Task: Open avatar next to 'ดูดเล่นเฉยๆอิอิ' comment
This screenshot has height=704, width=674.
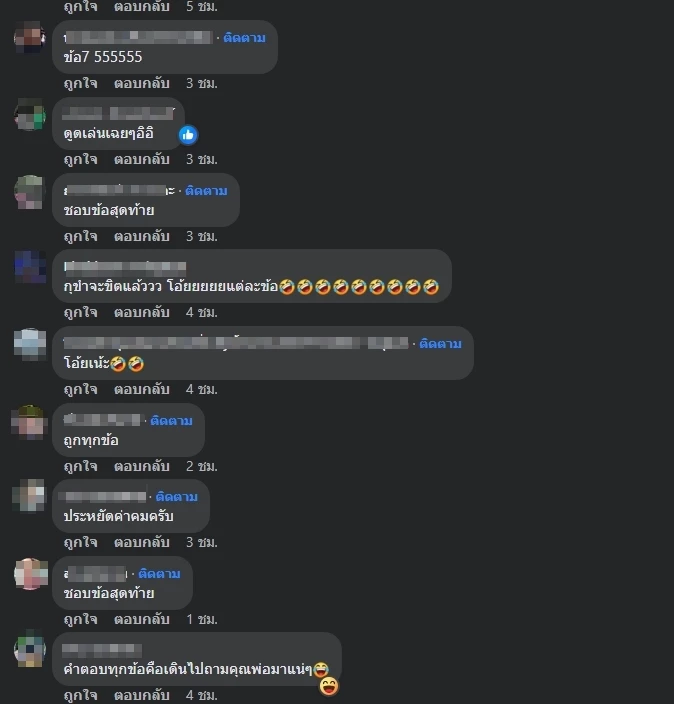Action: (x=30, y=114)
